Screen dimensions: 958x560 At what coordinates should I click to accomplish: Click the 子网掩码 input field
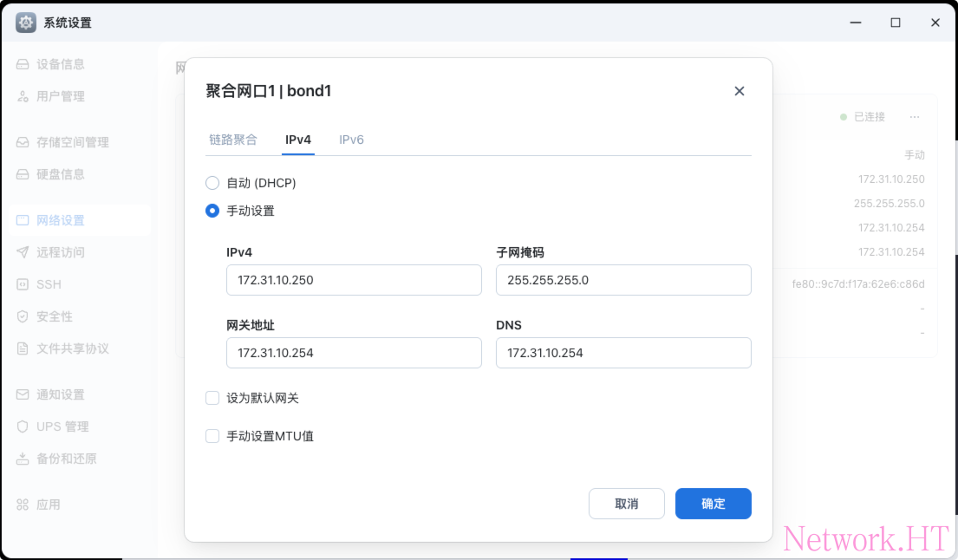pyautogui.click(x=623, y=280)
